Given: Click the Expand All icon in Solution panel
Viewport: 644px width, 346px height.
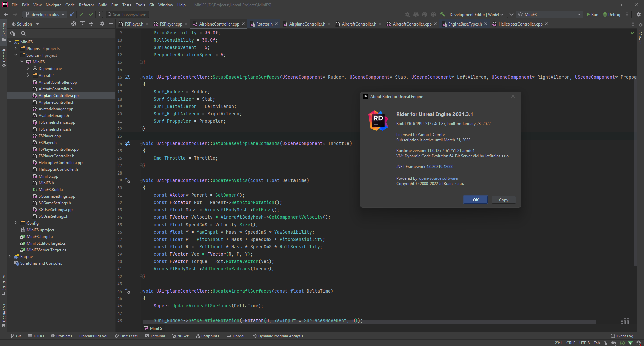Looking at the screenshot, I should coord(83,24).
